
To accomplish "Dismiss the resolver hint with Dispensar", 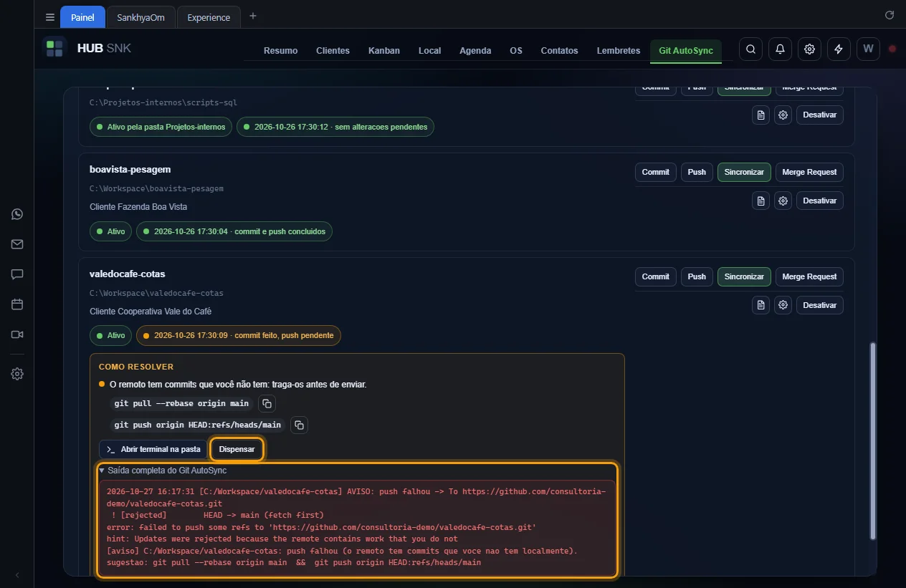I will coord(237,449).
